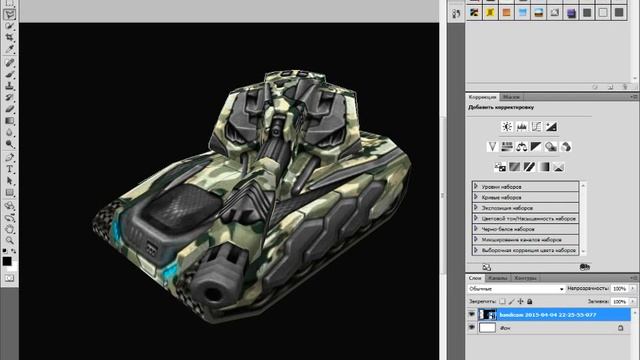Screen dimensions: 640x360
Task: Switch to the Контуры tab
Action: point(525,278)
